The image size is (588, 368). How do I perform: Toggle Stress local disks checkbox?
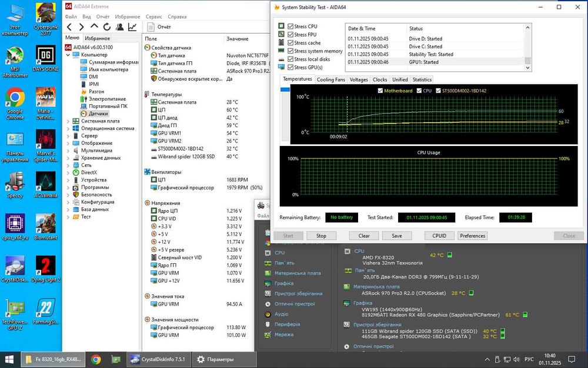pyautogui.click(x=290, y=59)
